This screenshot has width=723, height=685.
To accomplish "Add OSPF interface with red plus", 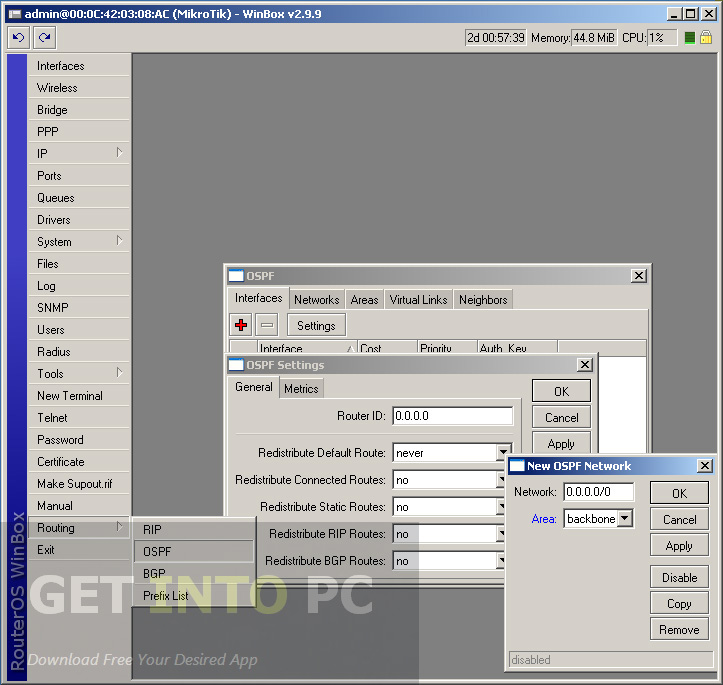I will coord(241,325).
